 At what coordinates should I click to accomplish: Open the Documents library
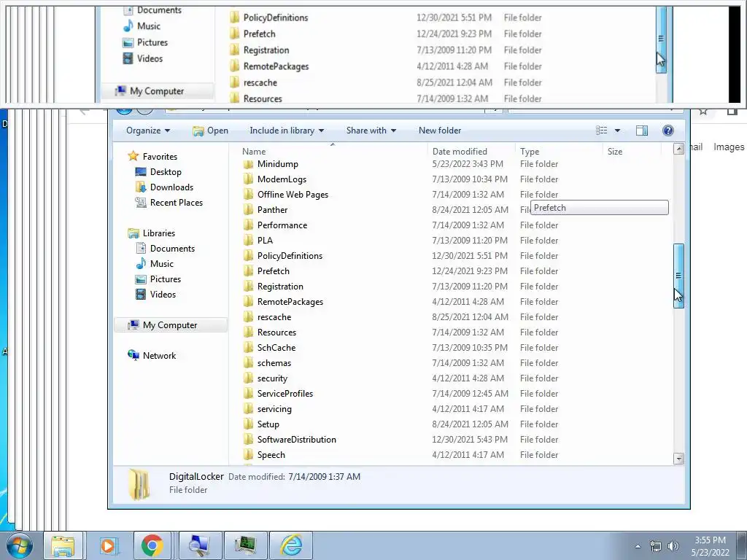click(166, 248)
